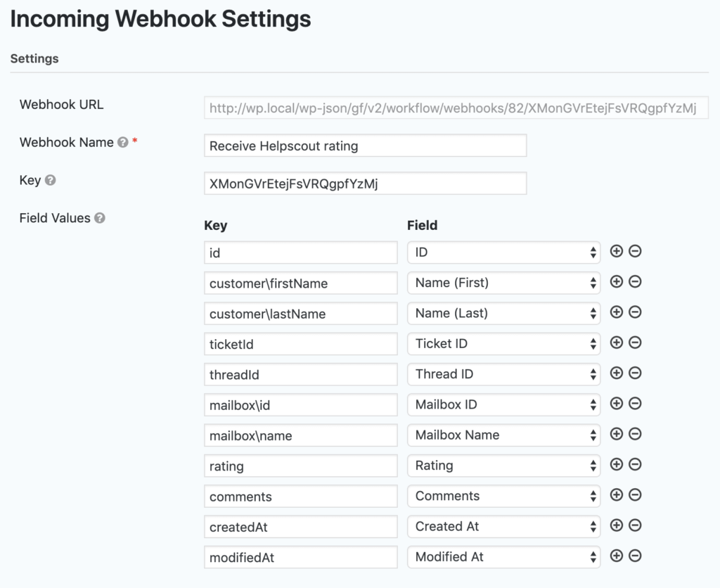This screenshot has height=588, width=720.
Task: Click the 'customer\lastName' key input
Action: (301, 313)
